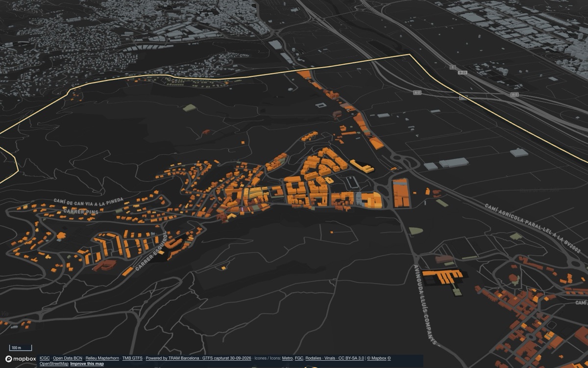Open the Relleu Mapterhorn link

102,358
